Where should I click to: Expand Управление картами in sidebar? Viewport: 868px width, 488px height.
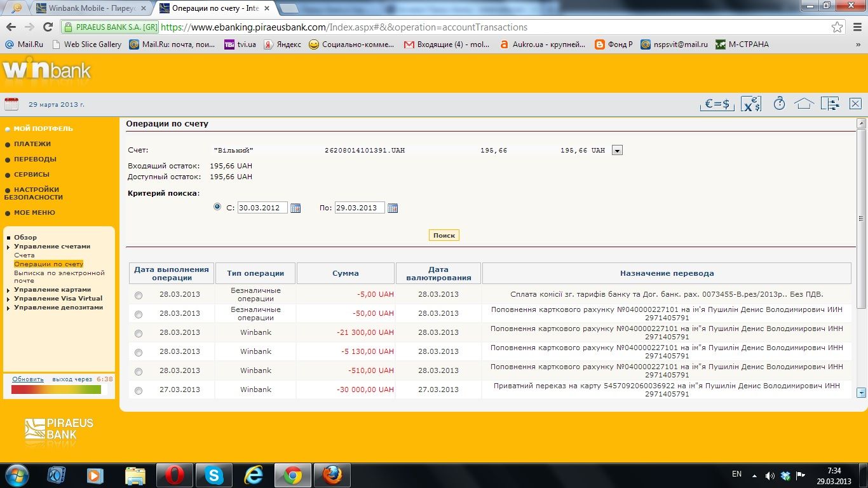point(52,290)
